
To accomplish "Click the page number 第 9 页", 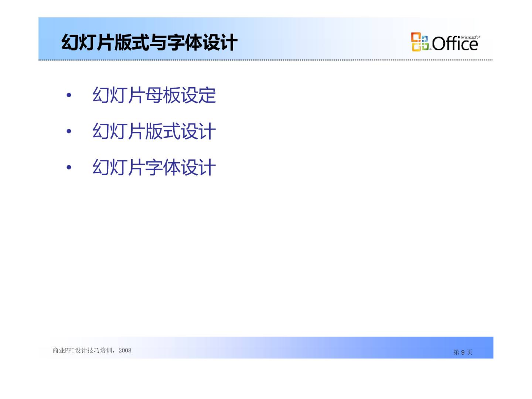I will pos(463,352).
